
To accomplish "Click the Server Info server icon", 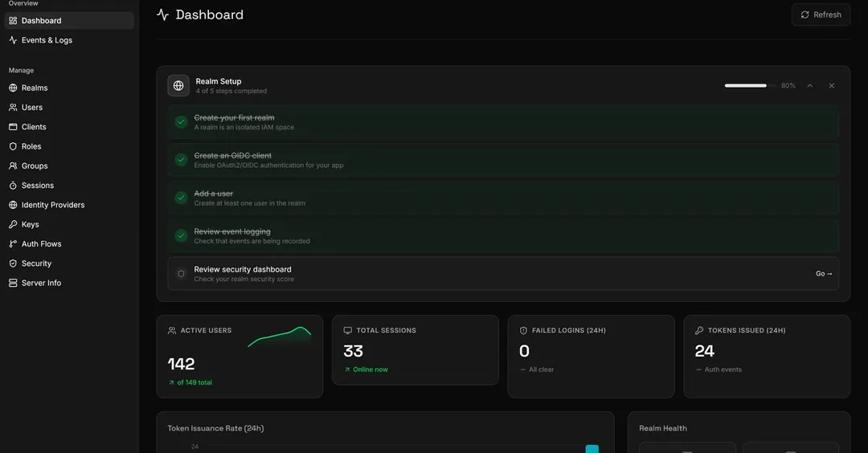I will pos(13,283).
